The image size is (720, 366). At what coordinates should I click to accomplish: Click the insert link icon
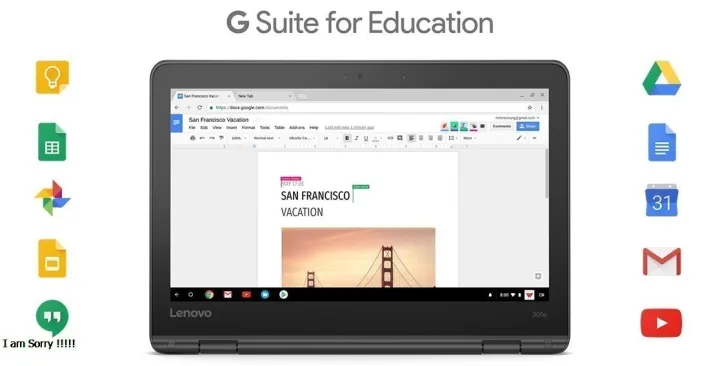click(390, 138)
